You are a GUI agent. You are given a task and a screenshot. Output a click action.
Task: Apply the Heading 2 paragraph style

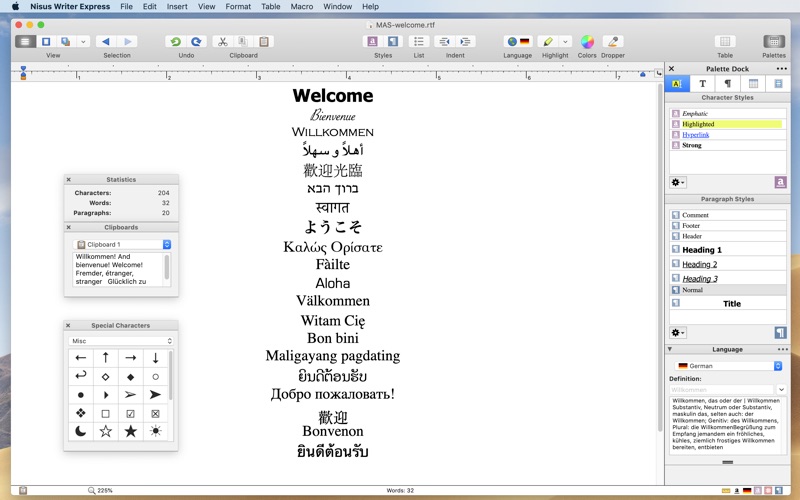point(728,264)
